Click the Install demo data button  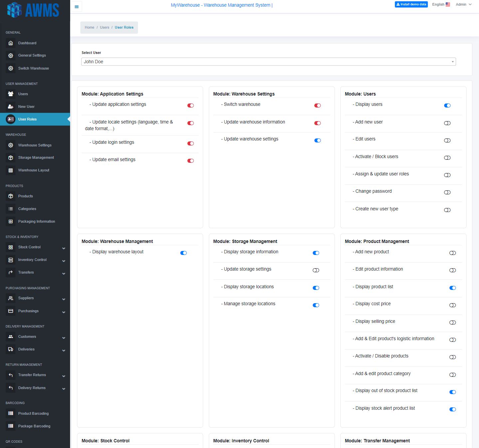tap(411, 4)
